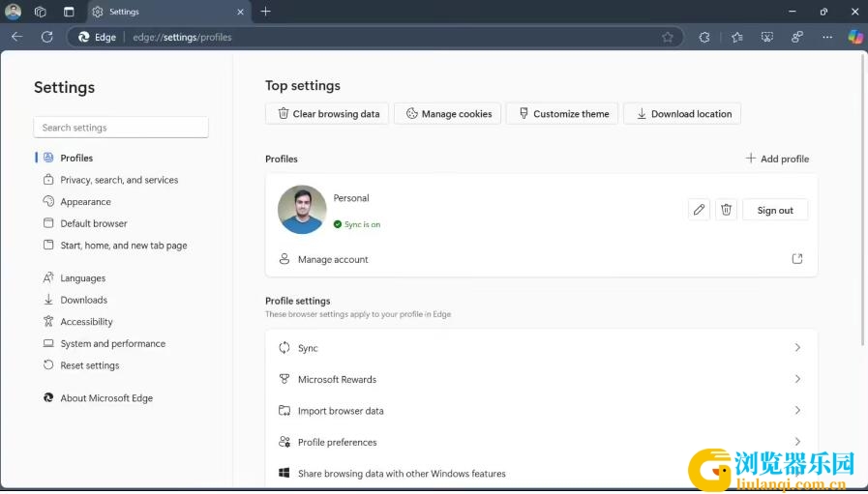Image resolution: width=868 pixels, height=494 pixels.
Task: Open Privacy, search, and services section
Action: 119,180
